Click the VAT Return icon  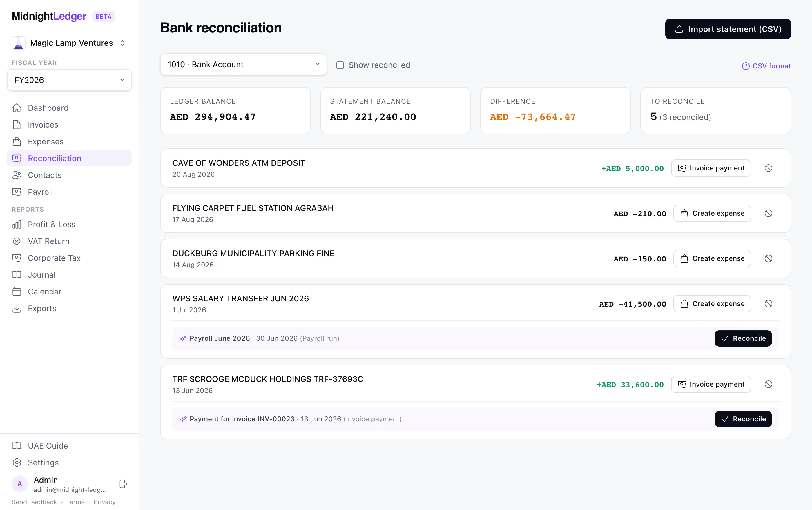coord(17,241)
